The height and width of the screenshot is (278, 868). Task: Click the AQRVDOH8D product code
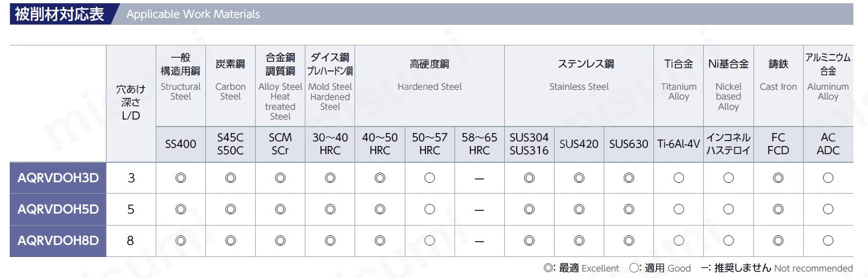coord(58,241)
